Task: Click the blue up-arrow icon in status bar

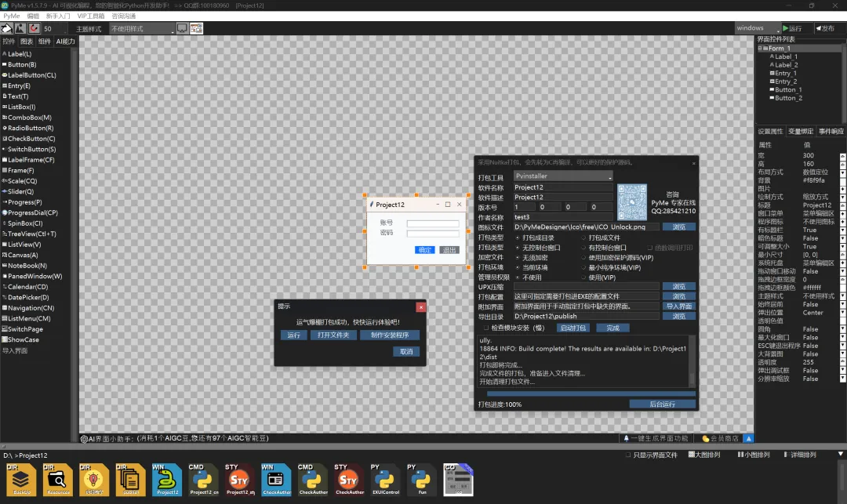Action: click(749, 438)
